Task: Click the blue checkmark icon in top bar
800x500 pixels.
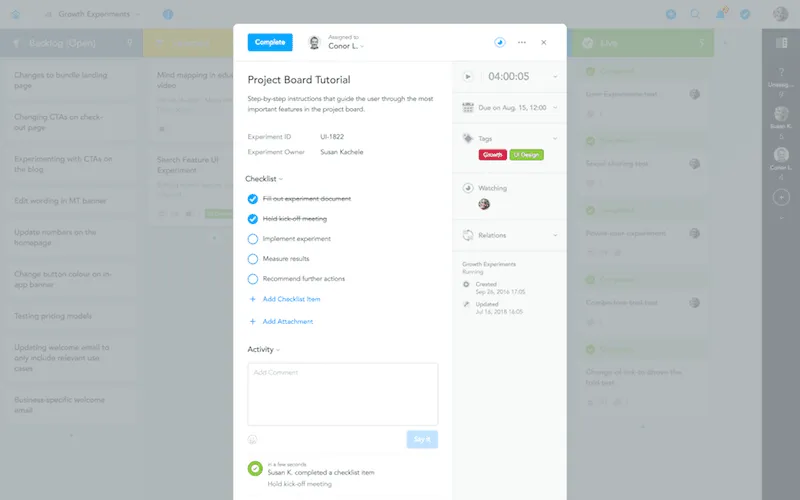Action: pos(745,14)
